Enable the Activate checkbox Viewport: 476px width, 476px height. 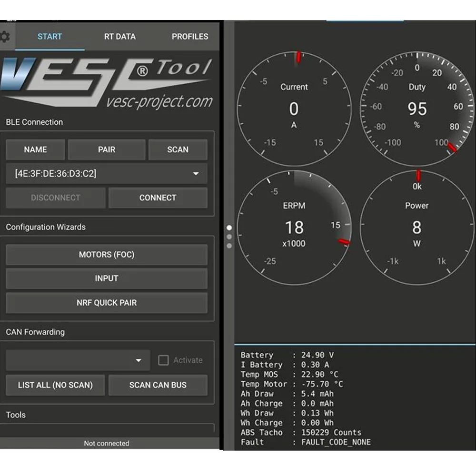click(x=163, y=360)
